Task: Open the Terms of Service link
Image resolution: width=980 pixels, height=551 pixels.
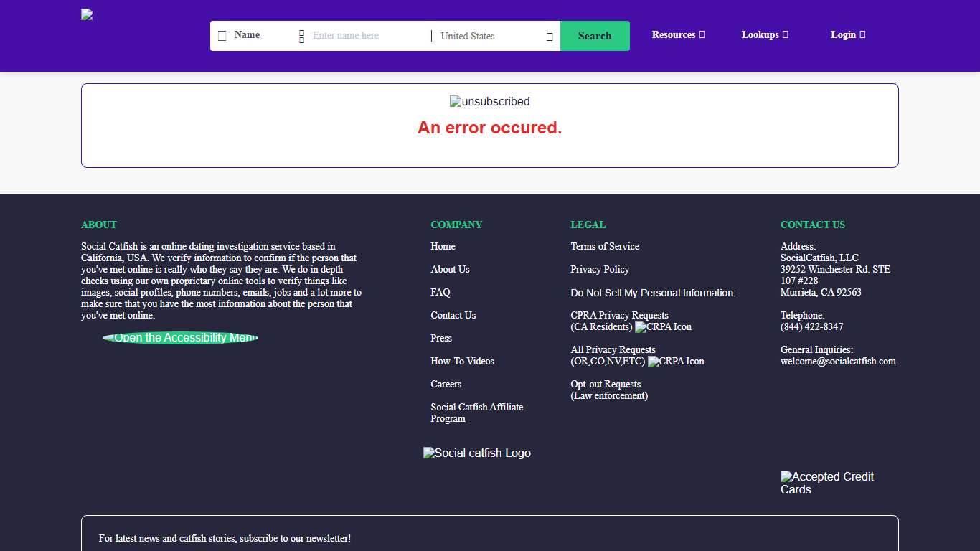Action: tap(605, 246)
